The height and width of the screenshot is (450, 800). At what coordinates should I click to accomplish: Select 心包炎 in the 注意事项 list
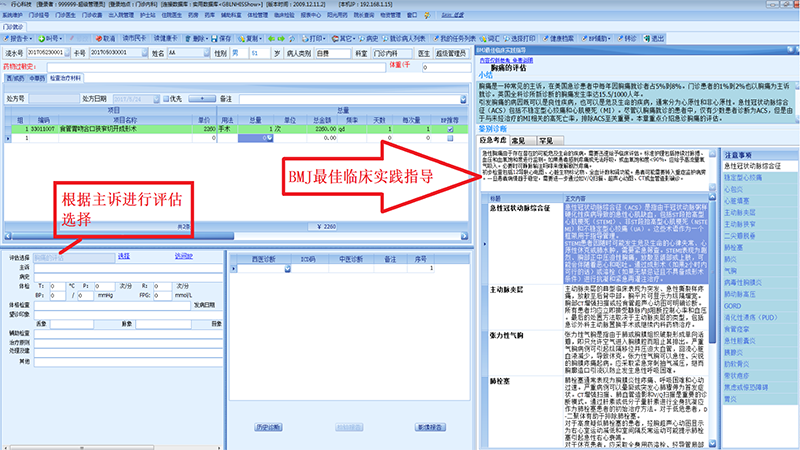(760, 189)
